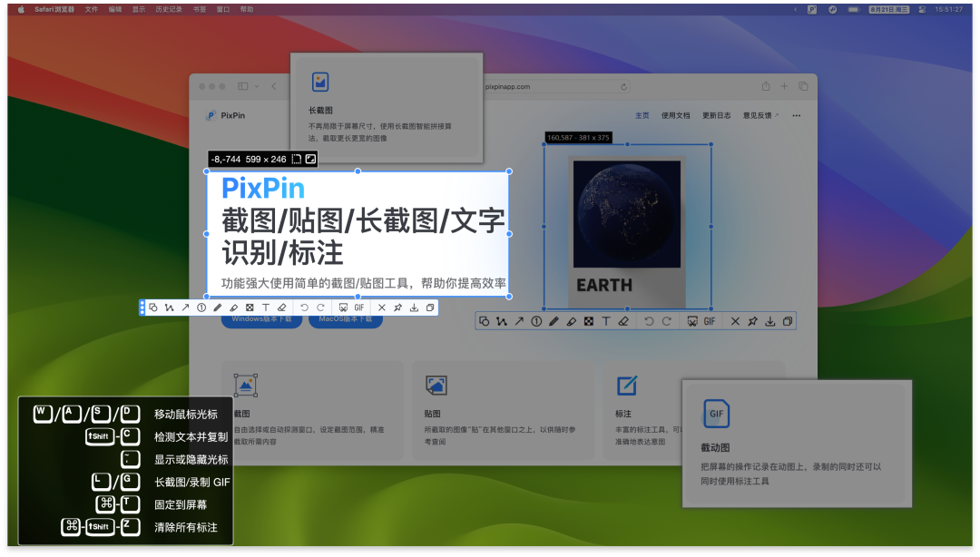The image size is (980, 557).
Task: Select the polyline tool in the PixPin headline toolbar
Action: (x=170, y=308)
